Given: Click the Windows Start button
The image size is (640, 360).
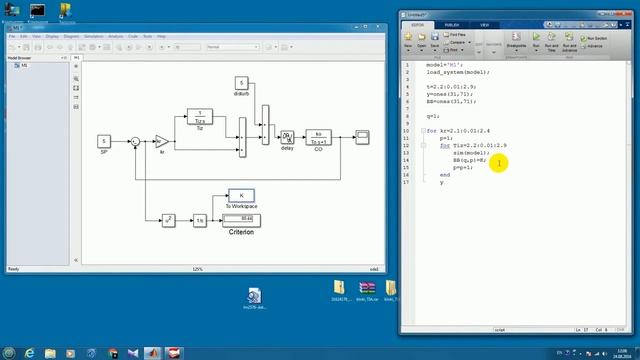Looking at the screenshot, I should tap(9, 353).
